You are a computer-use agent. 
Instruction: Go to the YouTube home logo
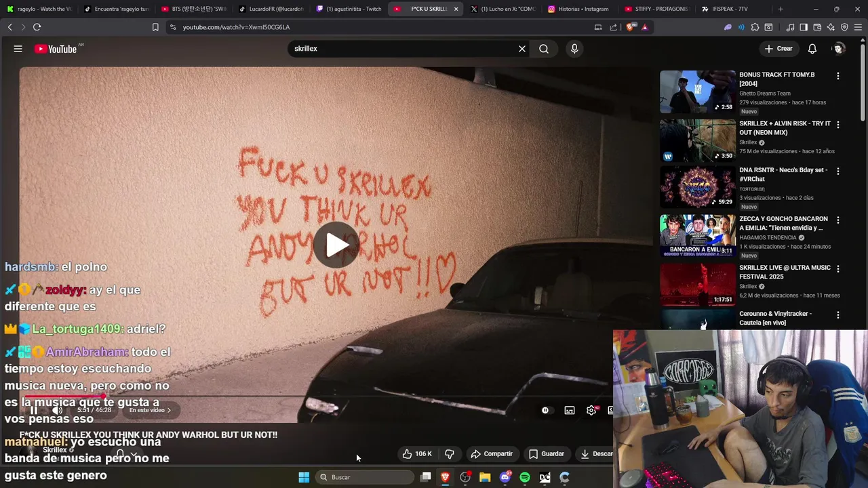[56, 49]
